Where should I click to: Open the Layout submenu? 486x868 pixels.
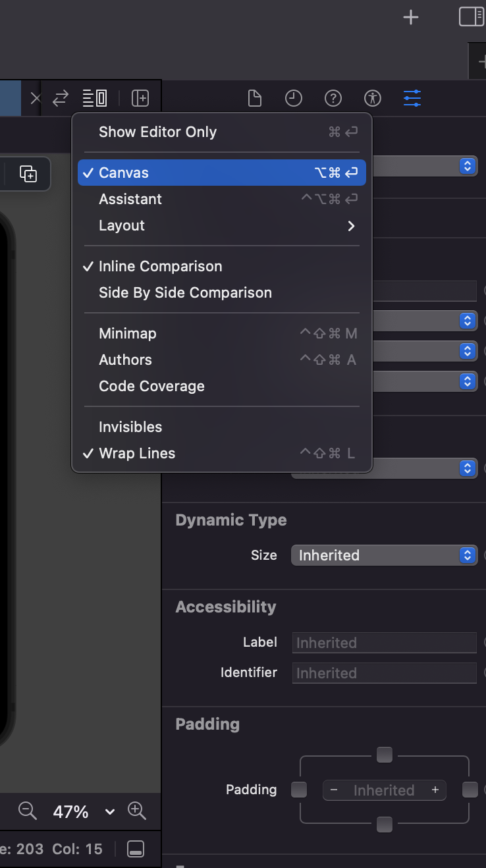(222, 225)
